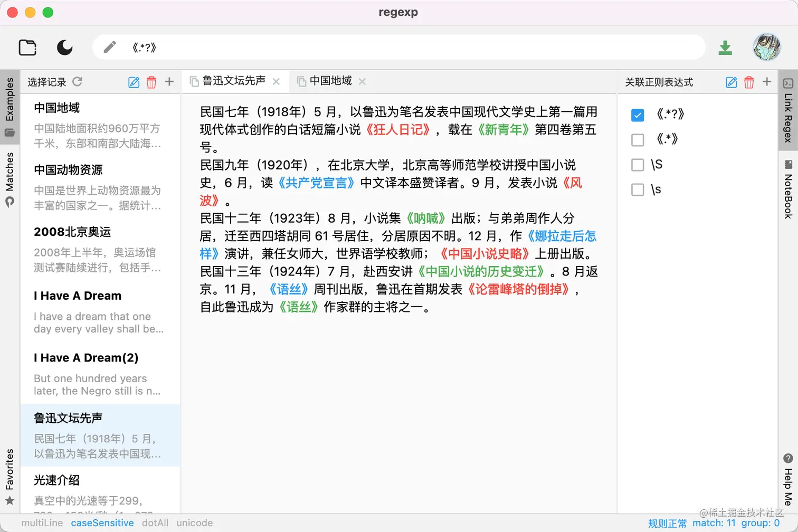Select the 光速介绍 record
The width and height of the screenshot is (798, 532).
coord(100,490)
